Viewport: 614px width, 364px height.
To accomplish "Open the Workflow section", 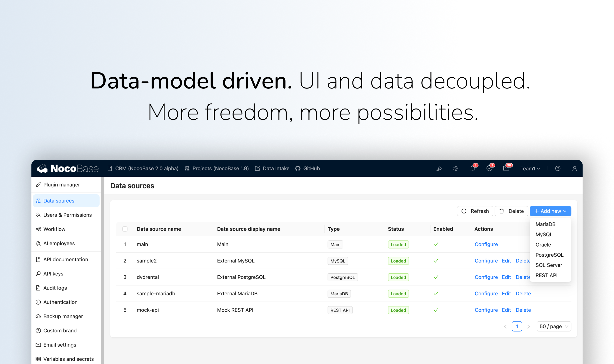I will 54,229.
